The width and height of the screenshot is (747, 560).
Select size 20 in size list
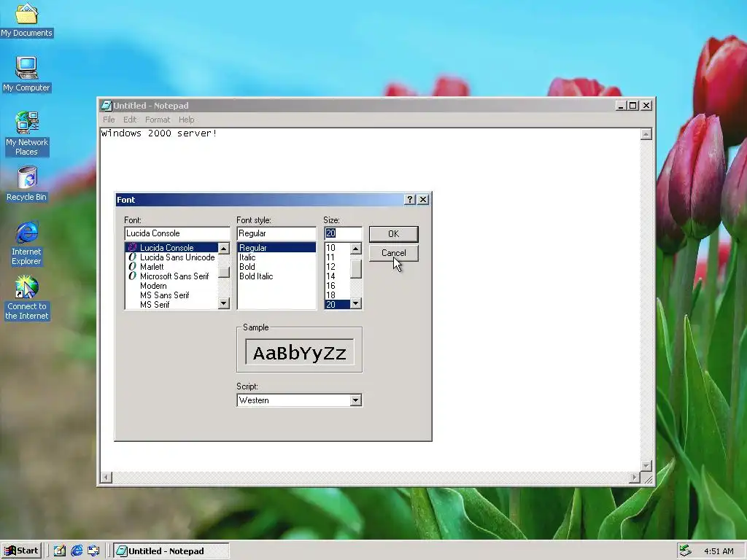[337, 305]
